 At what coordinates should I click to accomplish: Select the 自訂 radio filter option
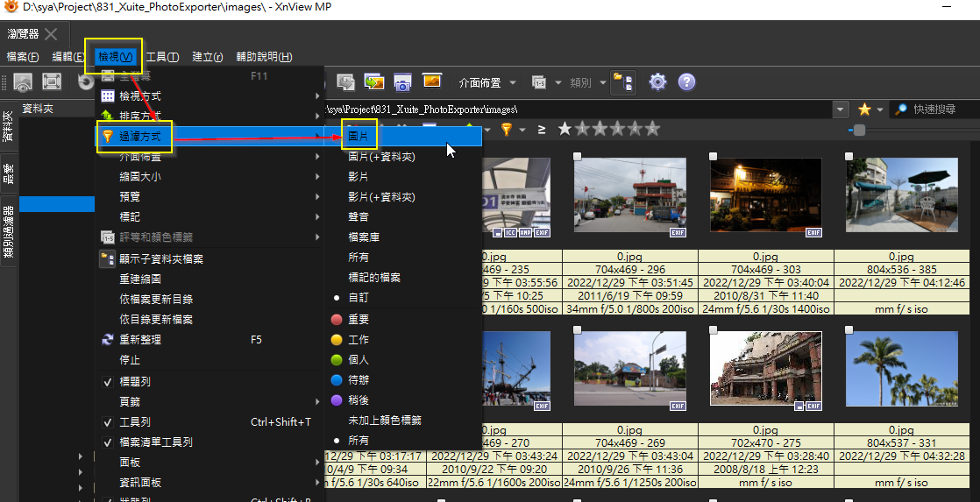[x=403, y=298]
